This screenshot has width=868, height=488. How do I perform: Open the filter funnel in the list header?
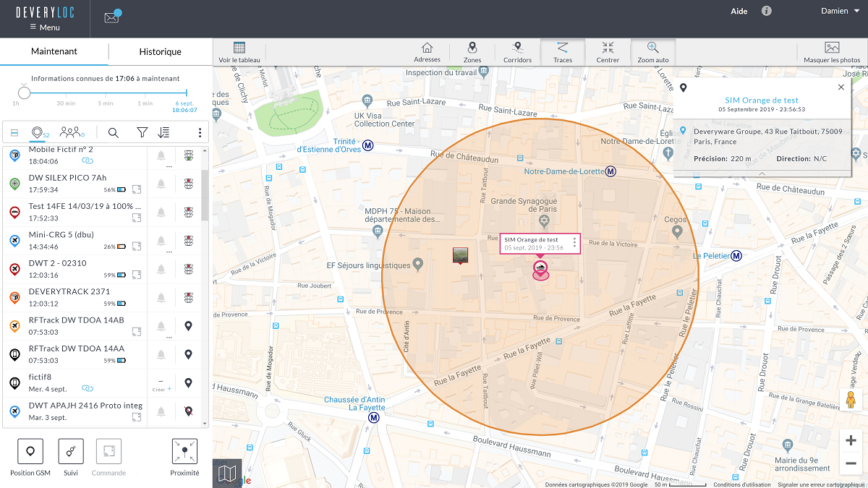[142, 132]
